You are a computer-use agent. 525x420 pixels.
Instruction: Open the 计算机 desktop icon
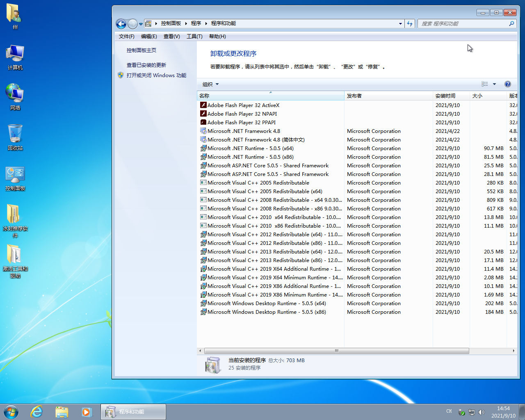(x=15, y=57)
